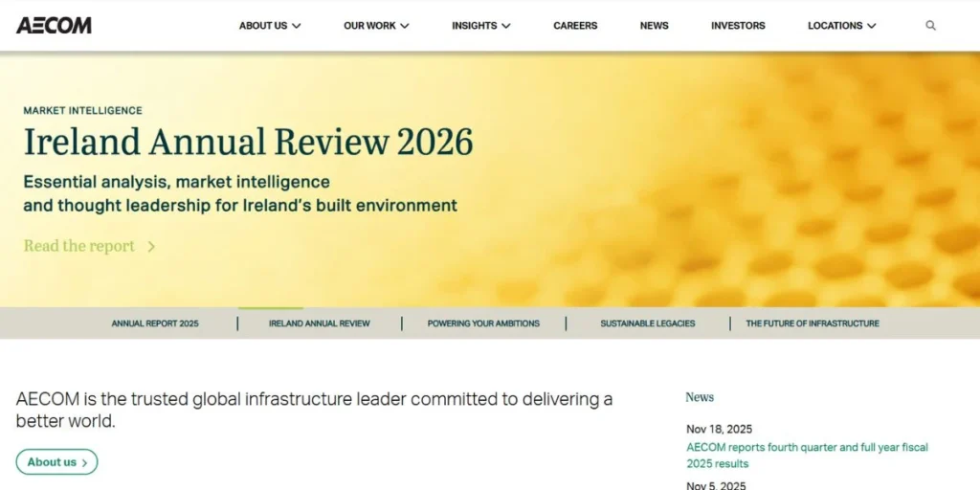Select the Sustainable Legacies tab

click(x=648, y=323)
